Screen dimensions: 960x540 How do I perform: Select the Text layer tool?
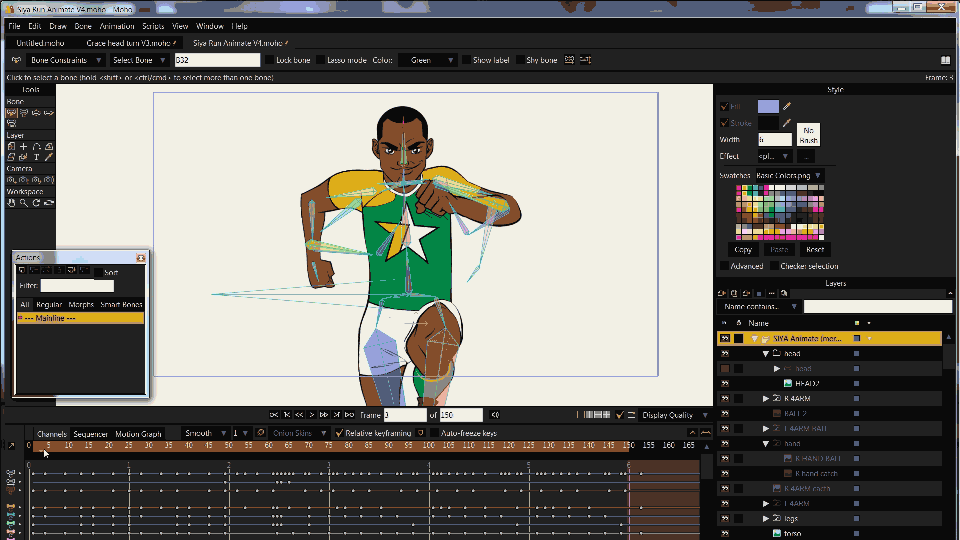click(36, 157)
